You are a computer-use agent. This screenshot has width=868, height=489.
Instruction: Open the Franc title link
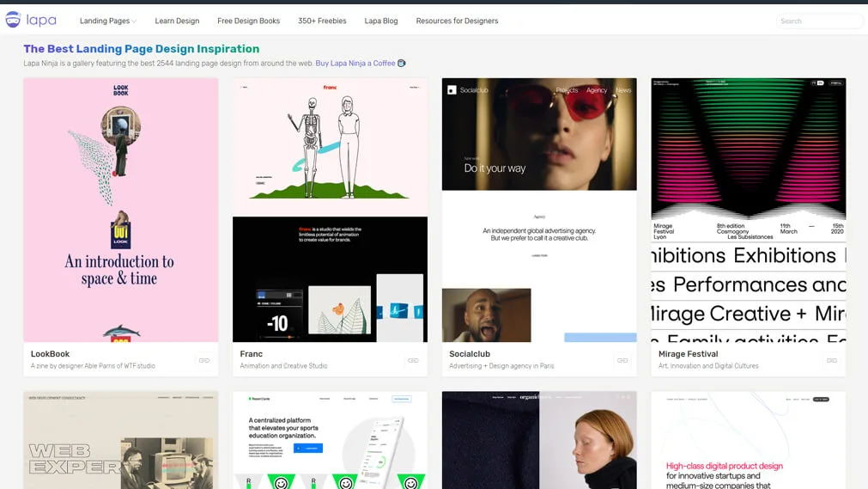click(x=252, y=354)
